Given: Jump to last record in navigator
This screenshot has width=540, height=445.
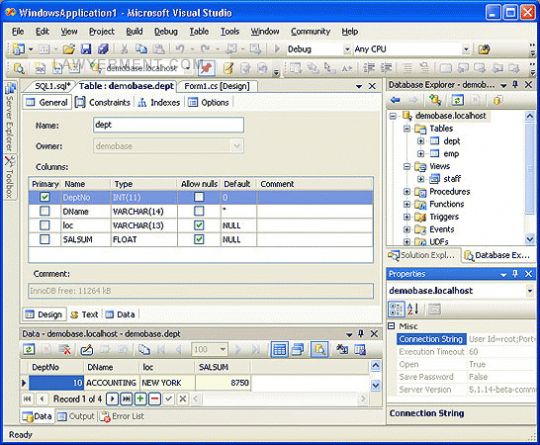Looking at the screenshot, I should [126, 399].
